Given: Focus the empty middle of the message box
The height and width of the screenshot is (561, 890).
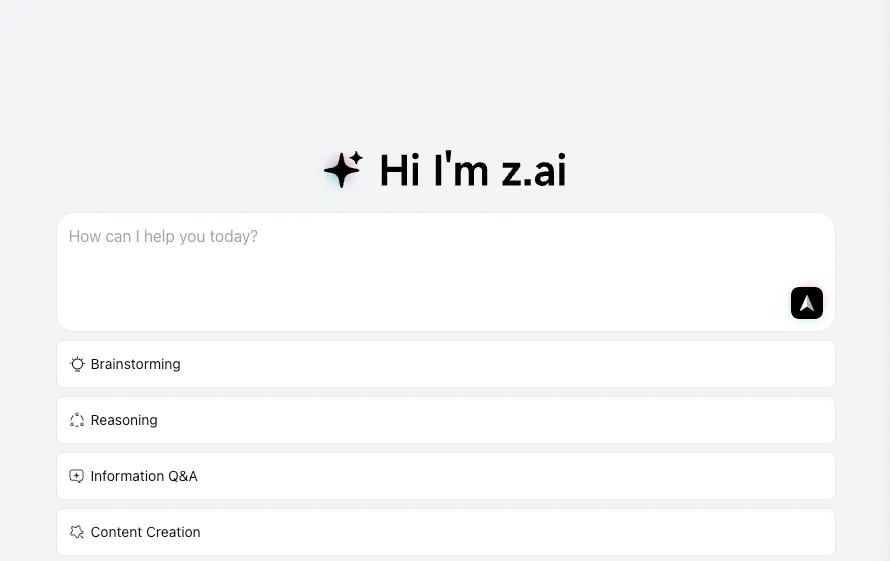Looking at the screenshot, I should tap(445, 275).
